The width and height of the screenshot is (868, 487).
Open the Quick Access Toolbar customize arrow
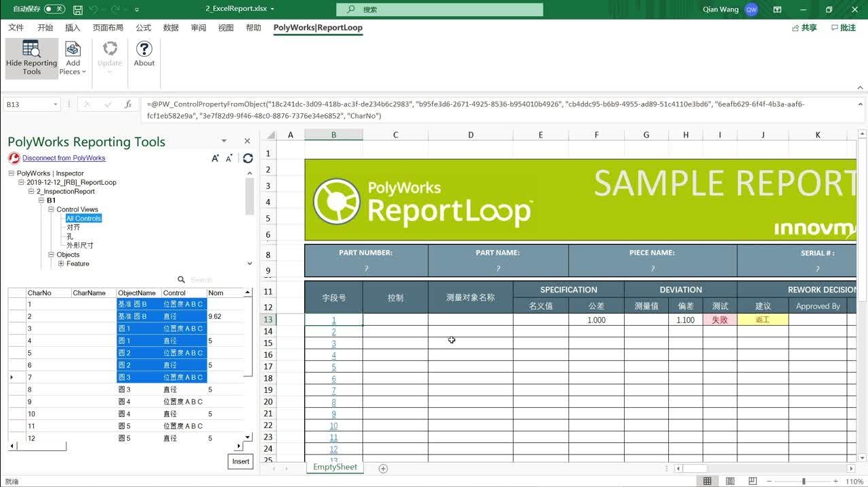click(137, 9)
